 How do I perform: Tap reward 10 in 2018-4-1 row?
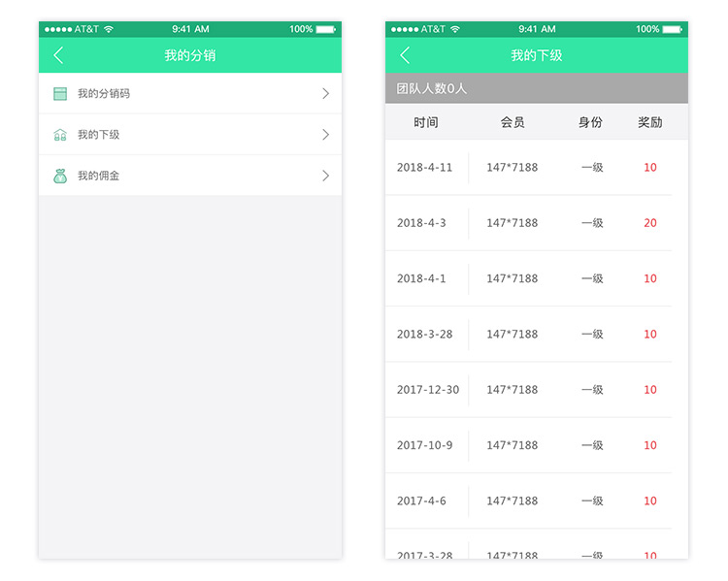point(650,279)
